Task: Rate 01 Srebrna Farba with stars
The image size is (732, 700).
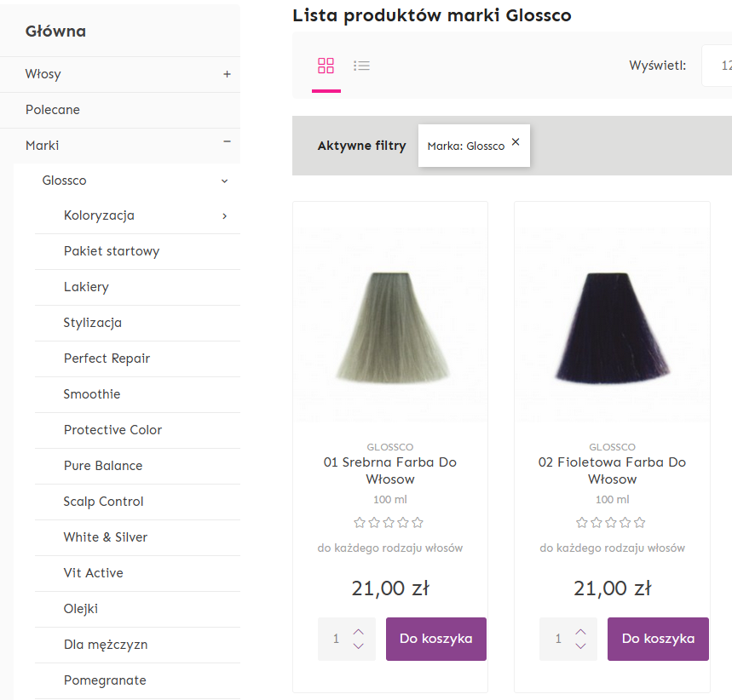Action: (x=389, y=523)
